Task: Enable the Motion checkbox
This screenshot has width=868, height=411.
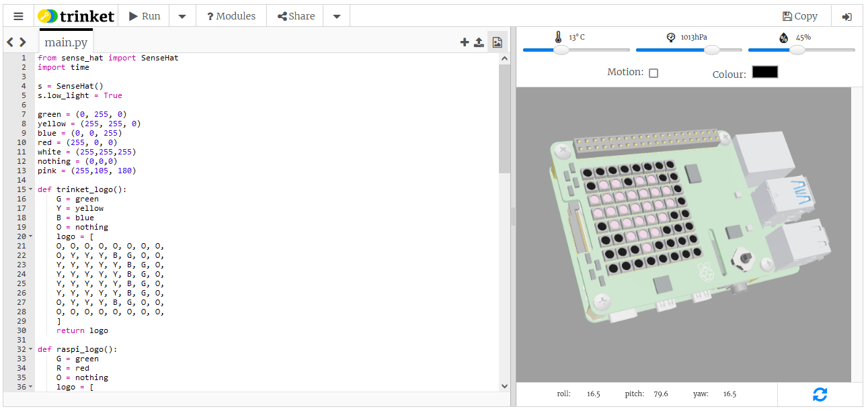Action: click(653, 73)
